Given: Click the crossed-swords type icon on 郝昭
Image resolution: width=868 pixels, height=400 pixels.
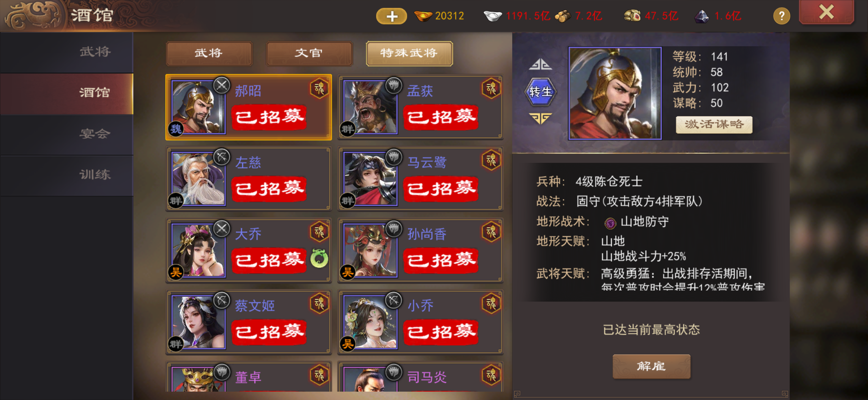Looking at the screenshot, I should pos(222,86).
